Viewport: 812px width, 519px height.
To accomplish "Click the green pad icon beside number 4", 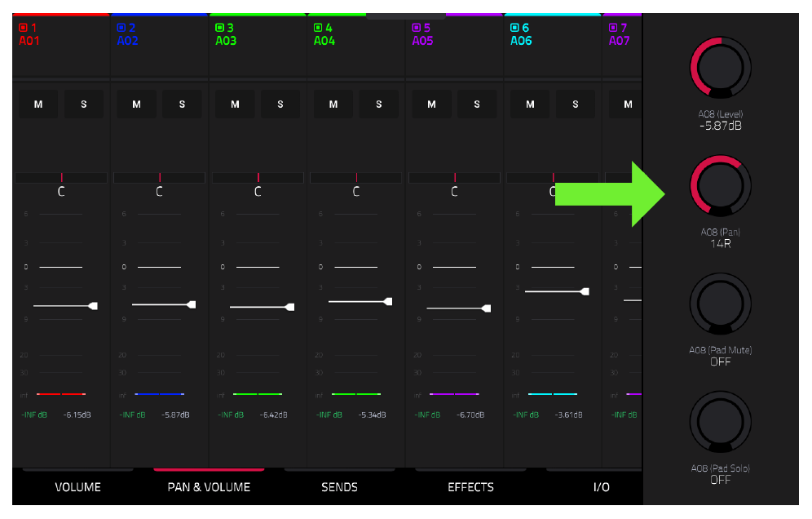I will [x=318, y=28].
